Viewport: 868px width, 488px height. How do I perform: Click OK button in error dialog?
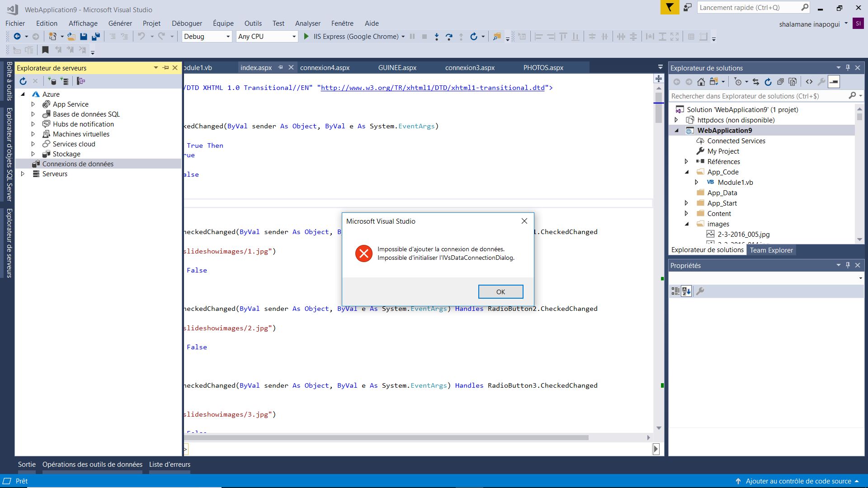coord(501,291)
